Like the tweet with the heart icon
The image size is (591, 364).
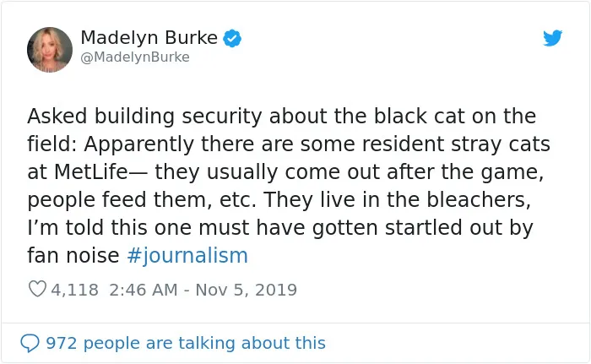pyautogui.click(x=37, y=290)
